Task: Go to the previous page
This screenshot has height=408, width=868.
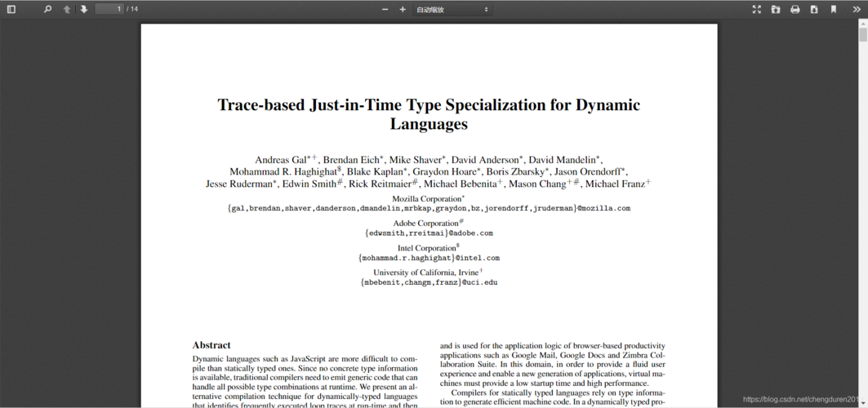Action: (67, 10)
